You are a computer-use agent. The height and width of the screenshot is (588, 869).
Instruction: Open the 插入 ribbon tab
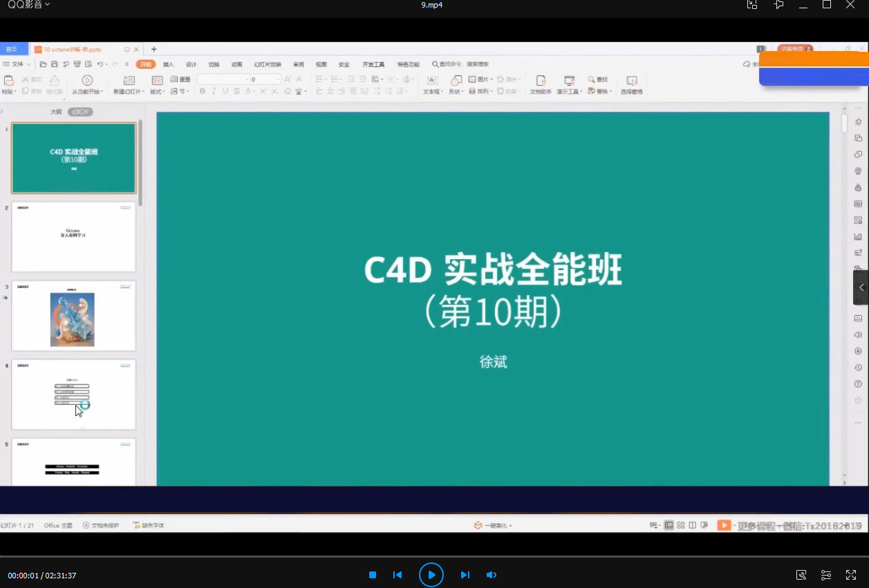[168, 64]
